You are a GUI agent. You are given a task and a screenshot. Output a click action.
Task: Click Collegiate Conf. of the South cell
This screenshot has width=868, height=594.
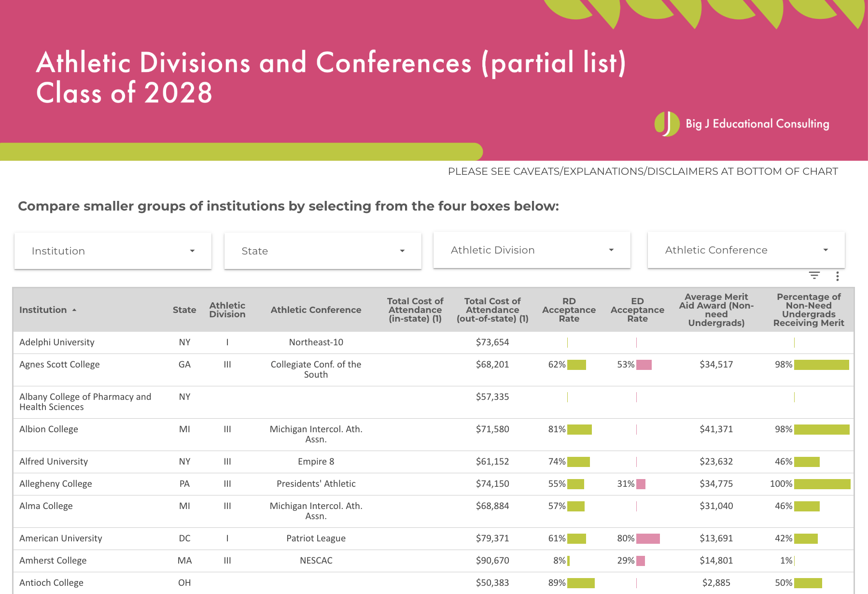(316, 369)
